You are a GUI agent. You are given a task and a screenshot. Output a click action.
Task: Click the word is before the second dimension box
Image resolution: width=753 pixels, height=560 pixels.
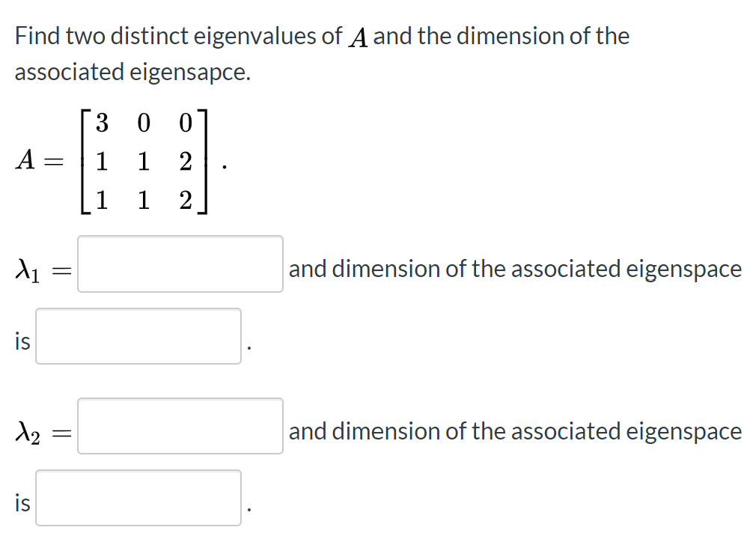coord(22,503)
